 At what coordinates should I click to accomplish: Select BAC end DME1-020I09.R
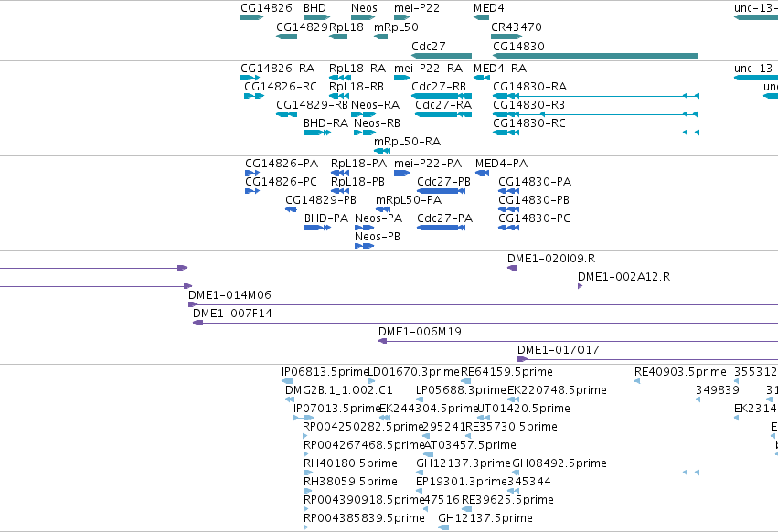click(x=551, y=259)
